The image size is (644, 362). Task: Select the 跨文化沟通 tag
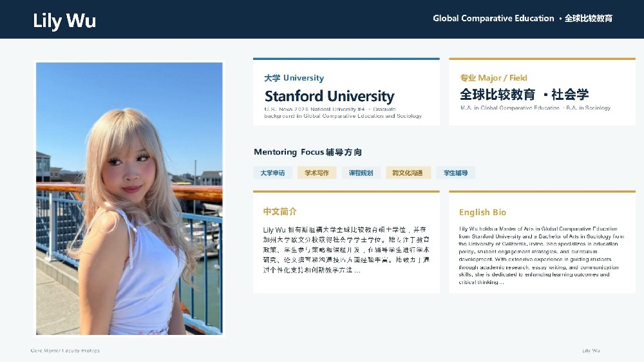click(408, 173)
